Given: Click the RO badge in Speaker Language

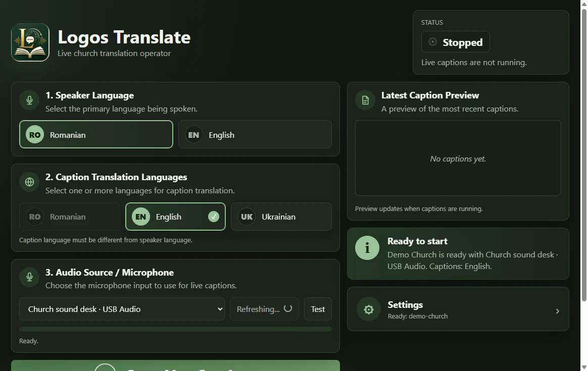Looking at the screenshot, I should 35,135.
